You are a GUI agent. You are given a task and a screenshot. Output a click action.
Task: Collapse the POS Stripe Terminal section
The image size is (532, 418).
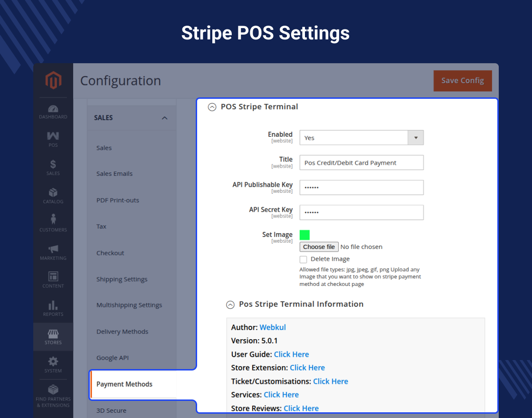tap(212, 107)
